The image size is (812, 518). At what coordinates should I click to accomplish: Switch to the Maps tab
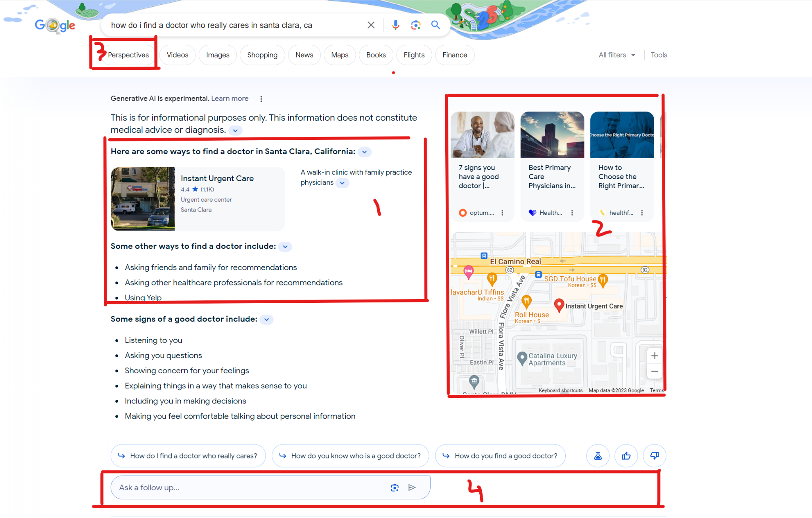pyautogui.click(x=340, y=55)
